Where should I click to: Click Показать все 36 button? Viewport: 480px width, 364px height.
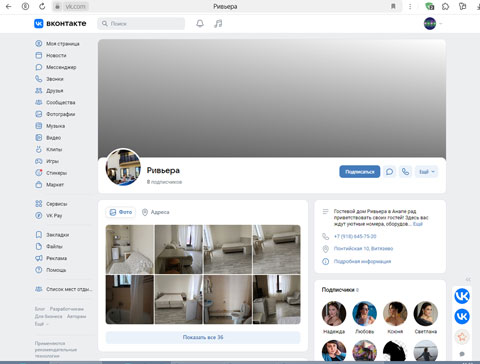(x=203, y=337)
